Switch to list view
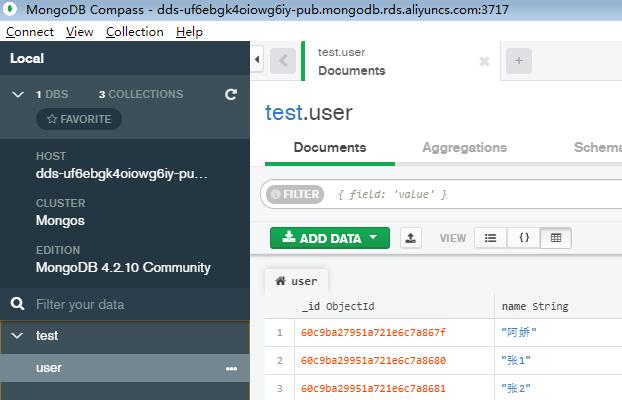This screenshot has height=400, width=622. (x=490, y=238)
